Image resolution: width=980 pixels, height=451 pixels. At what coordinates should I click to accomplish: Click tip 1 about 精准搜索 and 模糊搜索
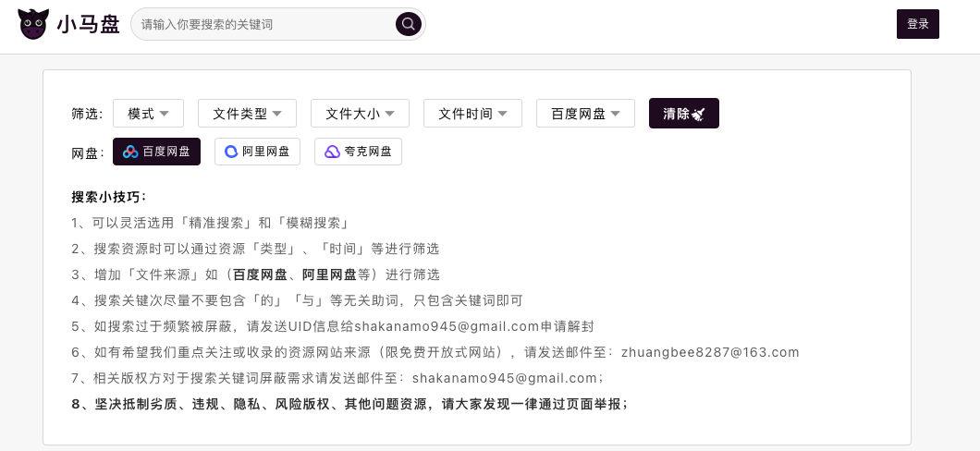[211, 223]
